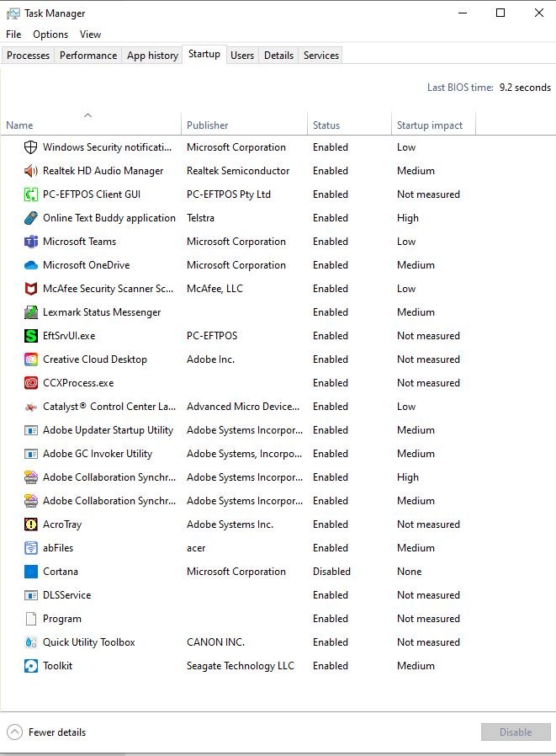This screenshot has height=756, width=556.
Task: Open the View menu
Action: pos(90,35)
